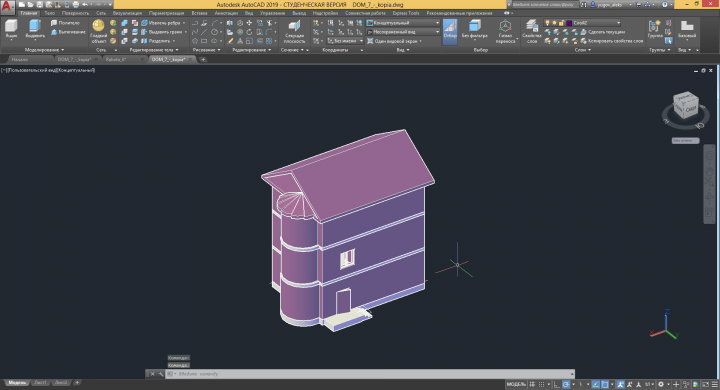This screenshot has height=390, width=720.
Task: Open the Визуализация ribbon tab
Action: pos(127,13)
